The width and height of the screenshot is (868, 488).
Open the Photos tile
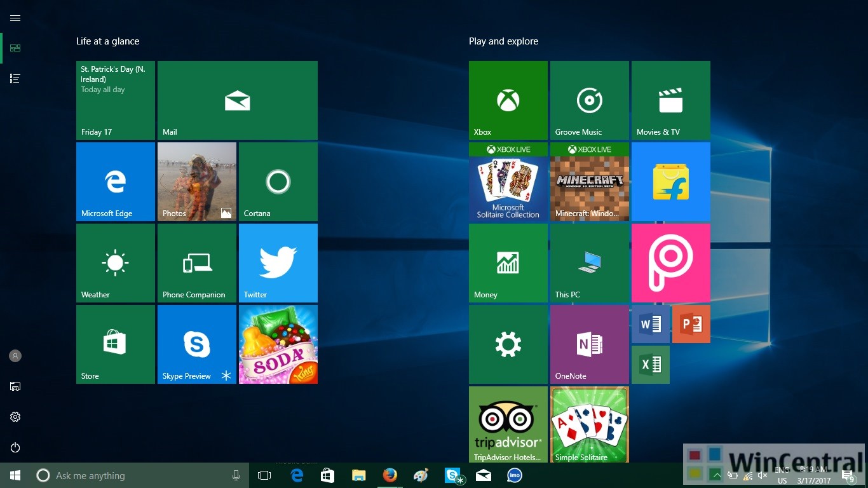pos(197,182)
